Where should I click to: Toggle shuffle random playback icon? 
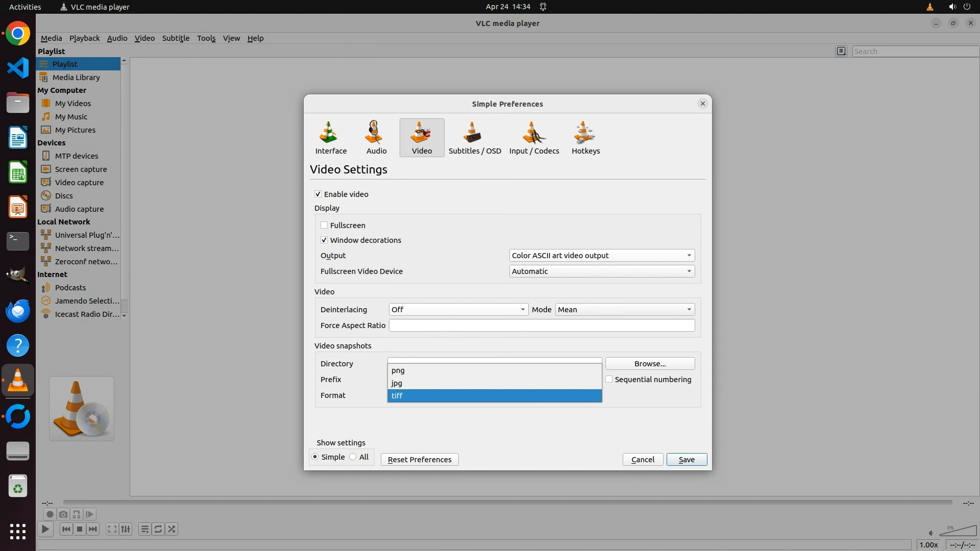click(x=172, y=529)
